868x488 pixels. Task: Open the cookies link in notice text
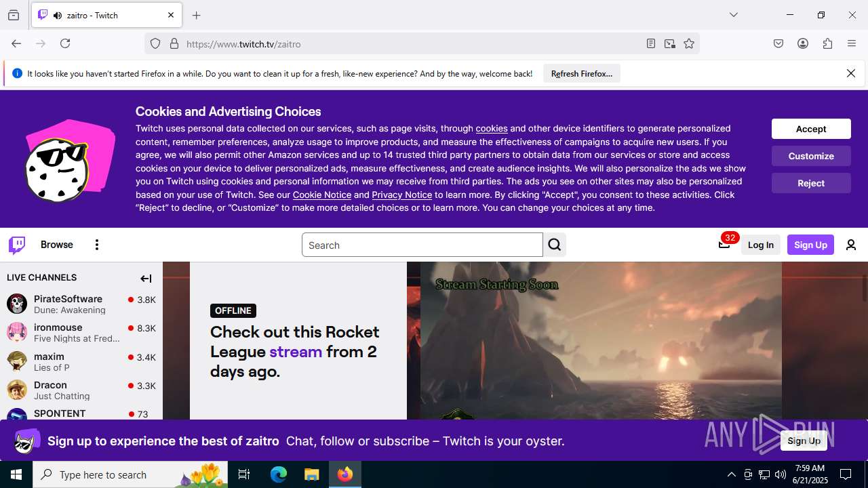[492, 128]
